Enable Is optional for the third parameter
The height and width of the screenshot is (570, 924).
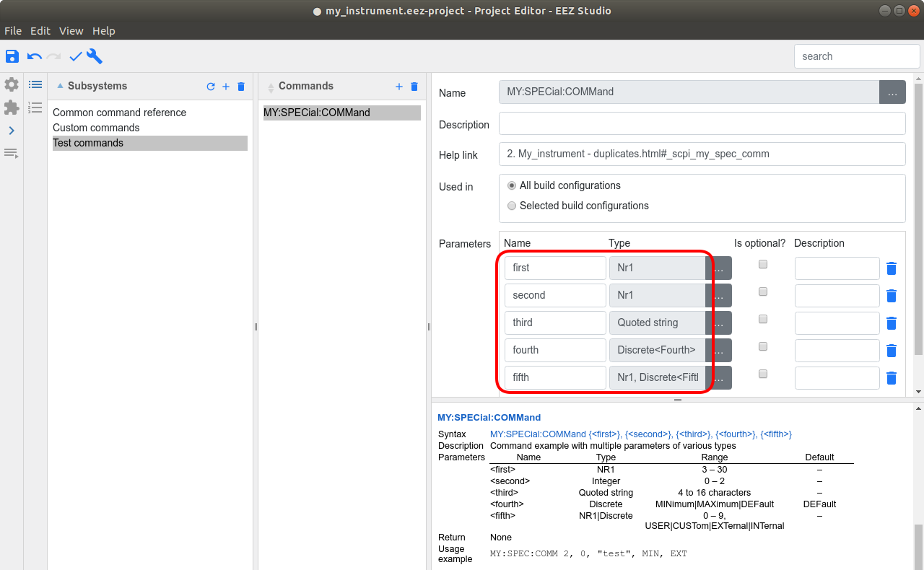(762, 319)
